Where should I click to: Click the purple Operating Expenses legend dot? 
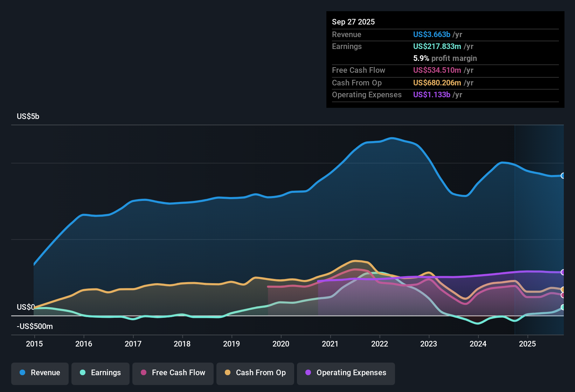[x=308, y=372]
